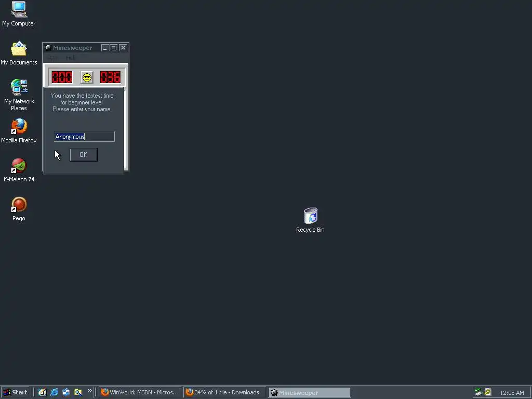Viewport: 532px width, 399px height.
Task: Open the Game menu in Minesweeper
Action: 52,58
